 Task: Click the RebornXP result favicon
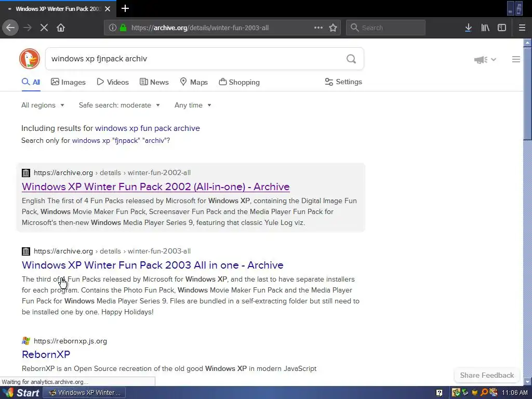[x=26, y=341]
